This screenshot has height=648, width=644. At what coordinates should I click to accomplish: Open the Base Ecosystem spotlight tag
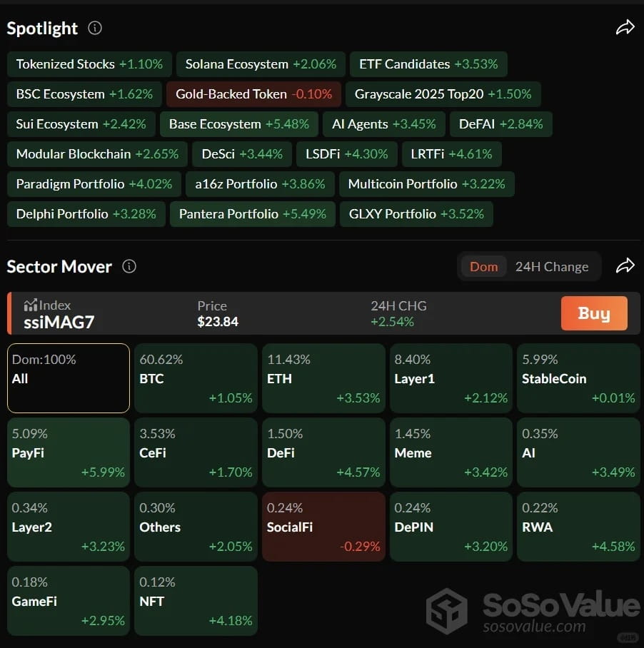[239, 124]
